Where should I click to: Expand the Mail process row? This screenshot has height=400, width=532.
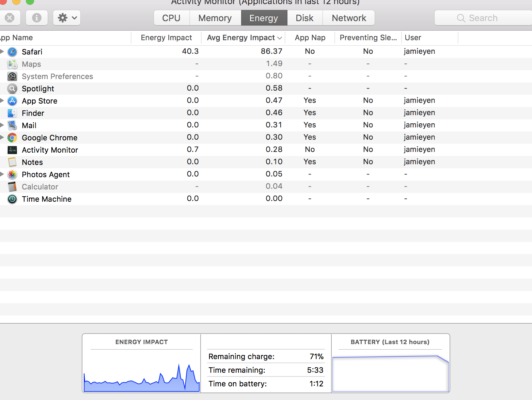coord(2,125)
